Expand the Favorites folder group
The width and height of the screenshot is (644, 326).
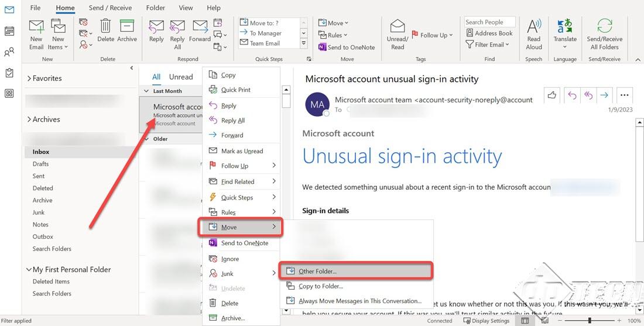click(x=29, y=78)
